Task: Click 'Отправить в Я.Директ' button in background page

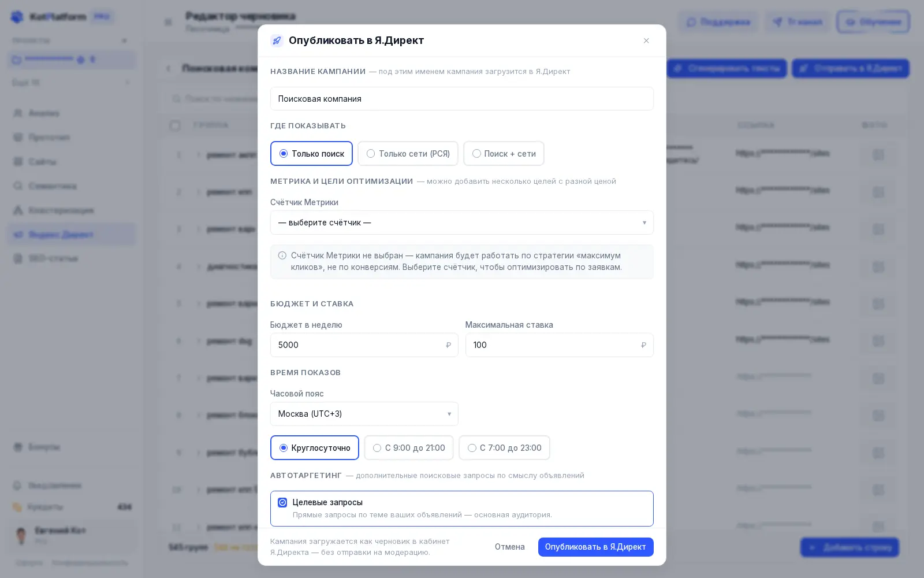Action: coord(851,68)
